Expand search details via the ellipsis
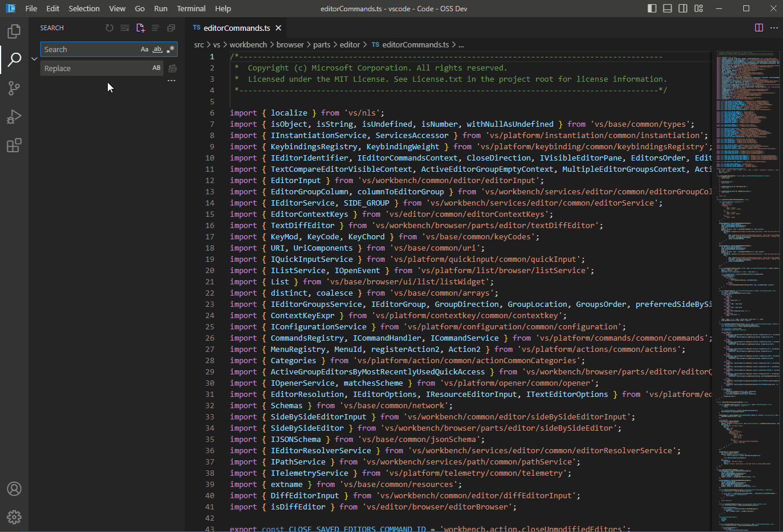The image size is (783, 532). (171, 80)
